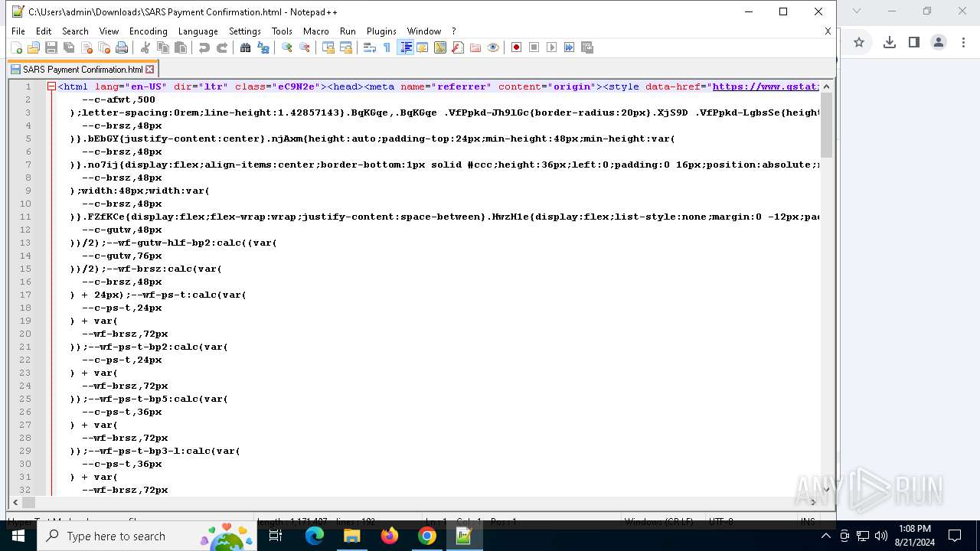Open the View menu
980x551 pixels.
click(x=109, y=31)
